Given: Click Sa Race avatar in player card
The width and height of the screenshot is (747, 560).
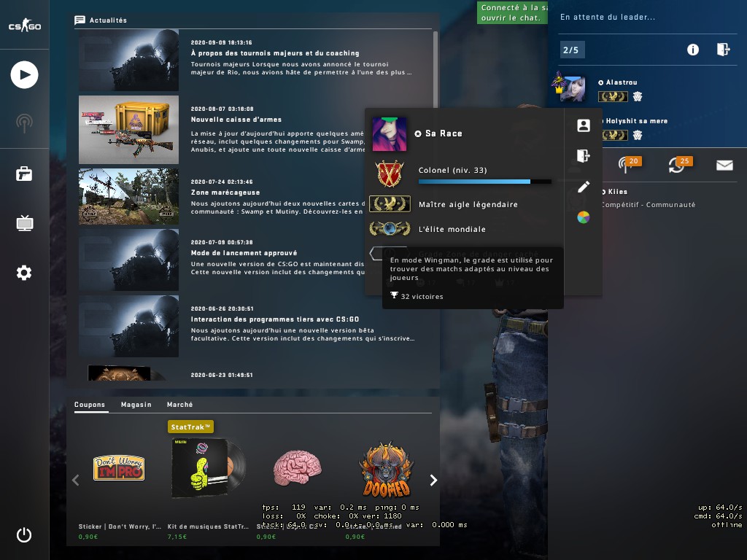Looking at the screenshot, I should point(390,134).
